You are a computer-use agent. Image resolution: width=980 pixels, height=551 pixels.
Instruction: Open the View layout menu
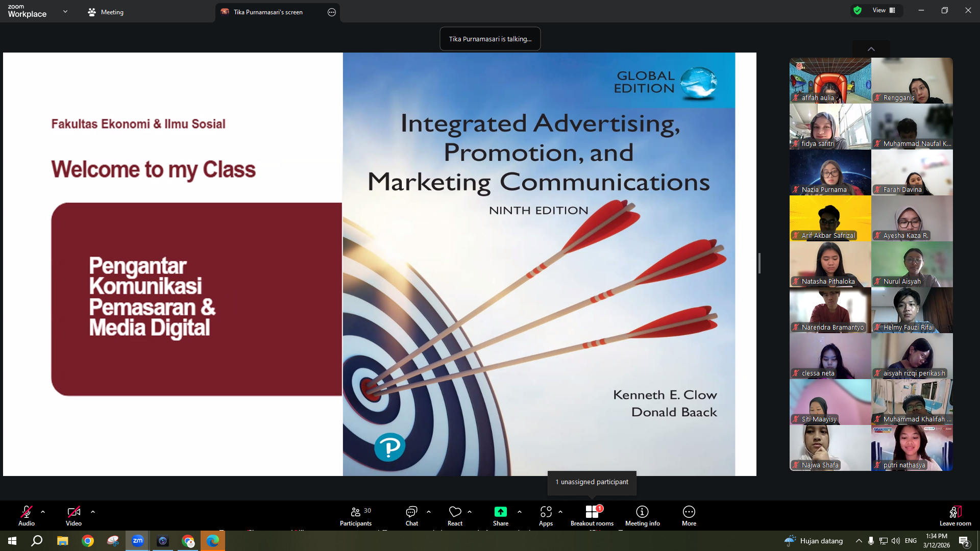884,10
